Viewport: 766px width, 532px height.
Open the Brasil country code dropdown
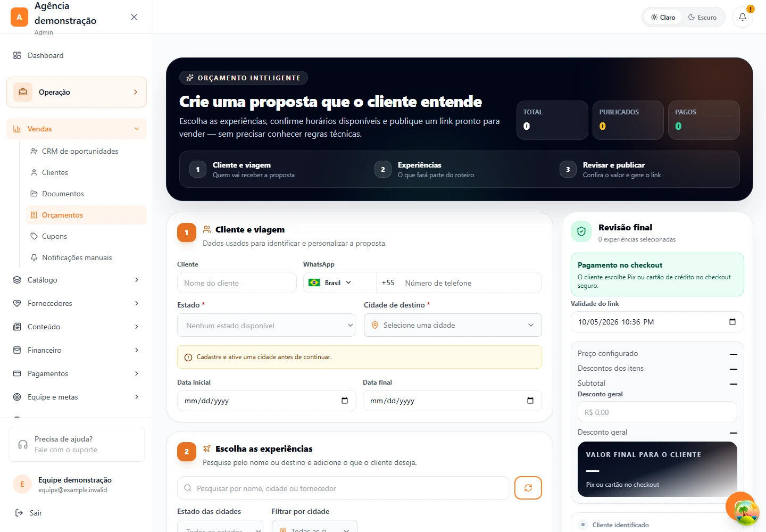(340, 282)
